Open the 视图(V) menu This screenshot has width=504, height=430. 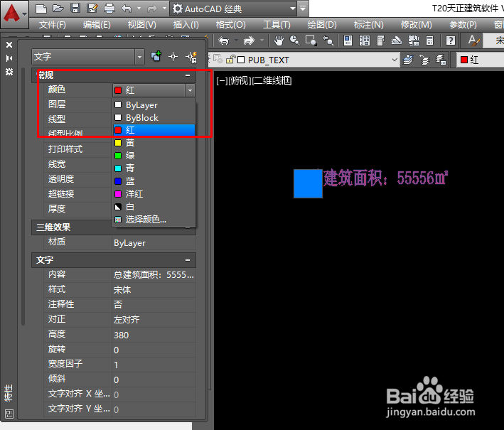pyautogui.click(x=141, y=25)
